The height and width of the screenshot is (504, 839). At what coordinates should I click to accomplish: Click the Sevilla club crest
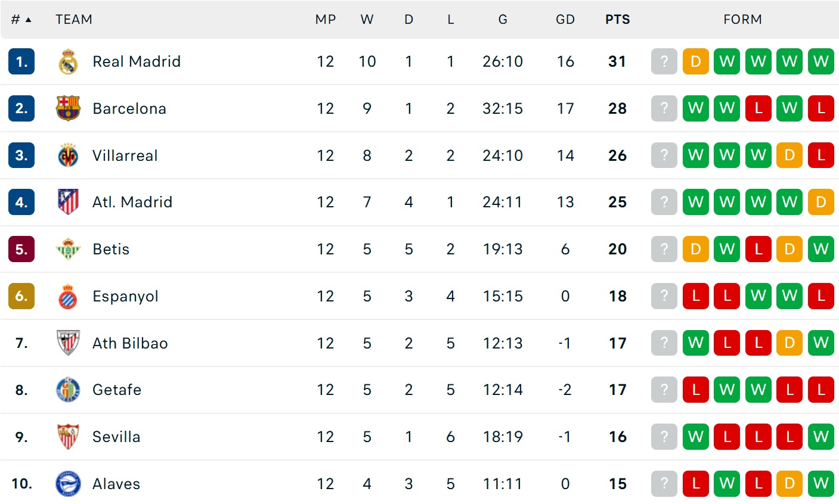coord(68,437)
